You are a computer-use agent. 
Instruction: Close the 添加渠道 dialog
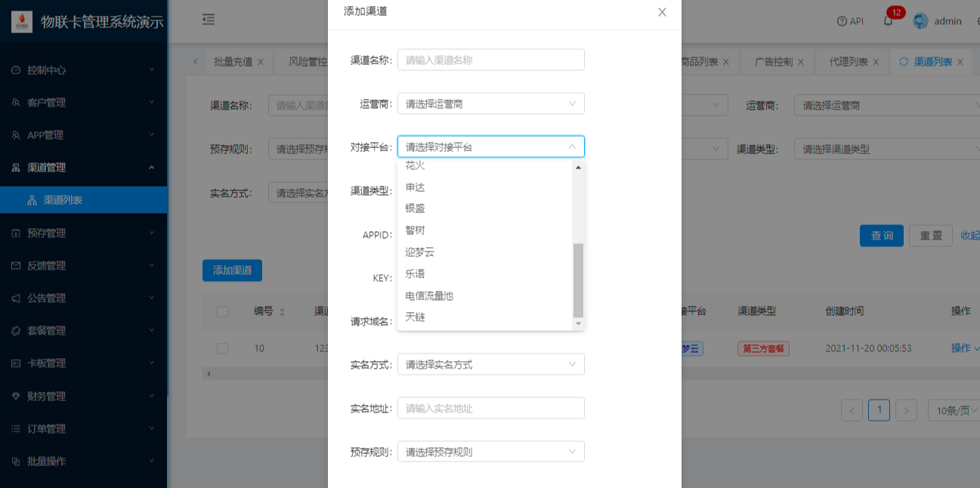662,12
